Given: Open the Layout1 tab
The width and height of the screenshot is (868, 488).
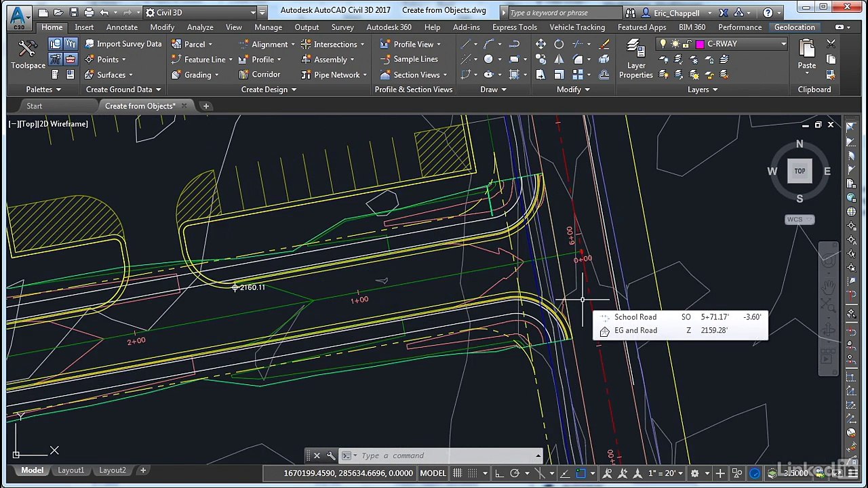Looking at the screenshot, I should 71,470.
